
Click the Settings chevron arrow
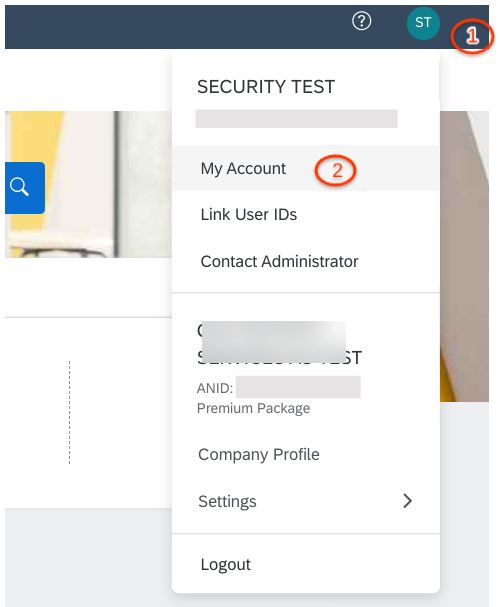[407, 501]
